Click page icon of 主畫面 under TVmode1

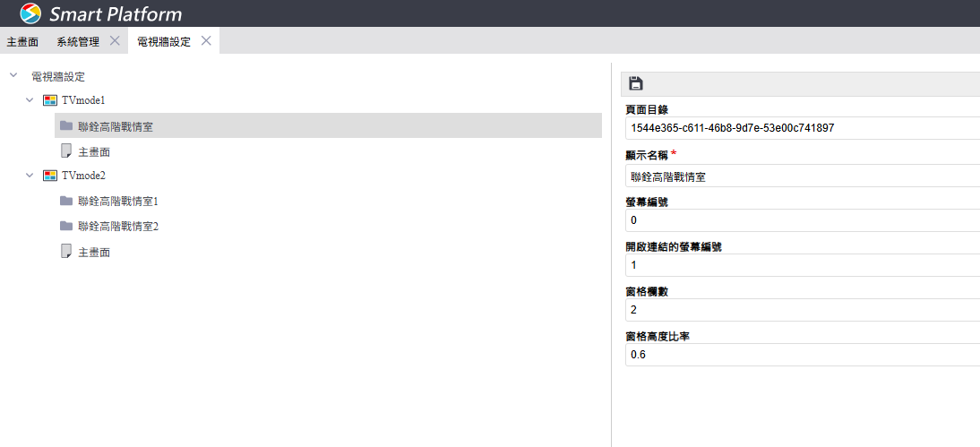pos(66,151)
